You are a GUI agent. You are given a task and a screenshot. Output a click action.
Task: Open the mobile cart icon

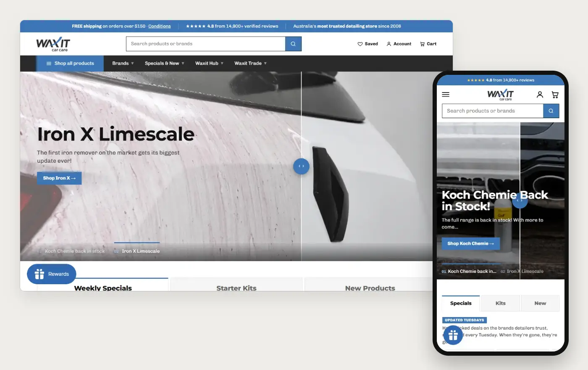pos(555,95)
